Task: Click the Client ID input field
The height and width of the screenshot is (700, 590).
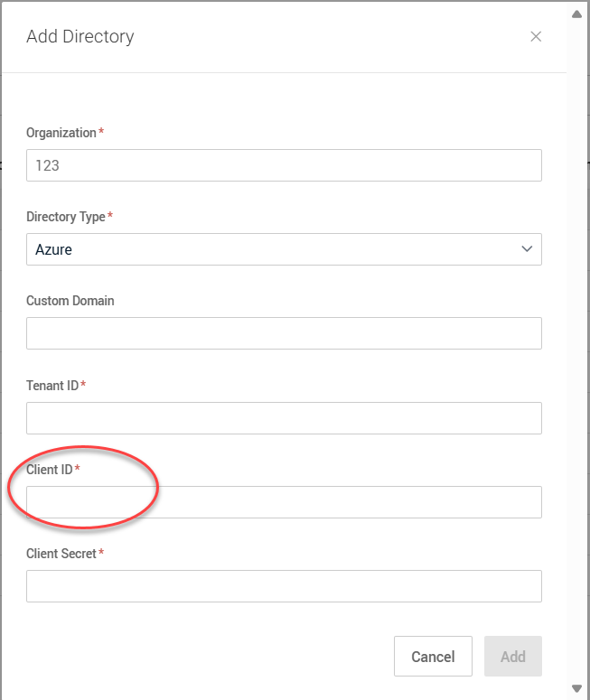Action: (x=284, y=502)
